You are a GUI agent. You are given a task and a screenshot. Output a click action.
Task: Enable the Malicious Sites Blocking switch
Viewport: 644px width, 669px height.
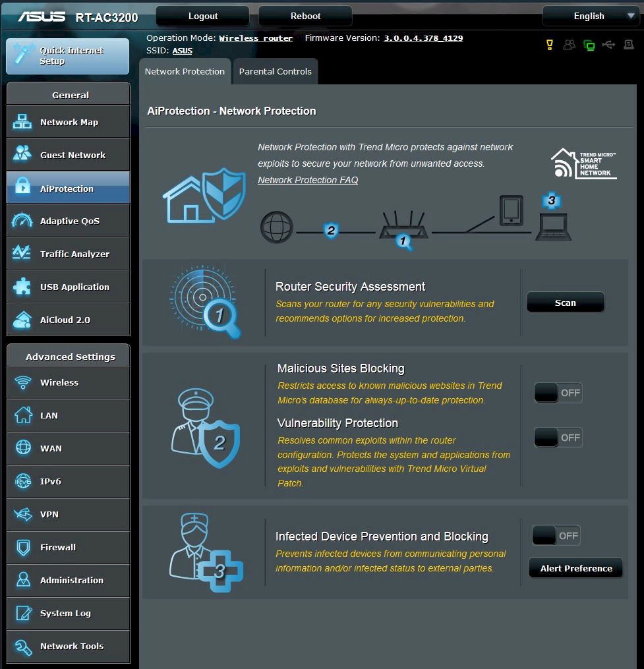coord(558,393)
